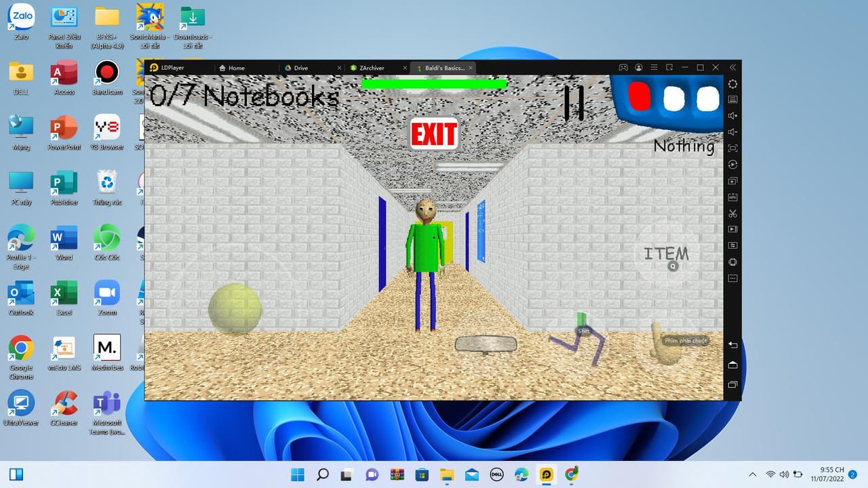This screenshot has height=488, width=868.
Task: Show hidden tray icons chevron
Action: pyautogui.click(x=753, y=474)
